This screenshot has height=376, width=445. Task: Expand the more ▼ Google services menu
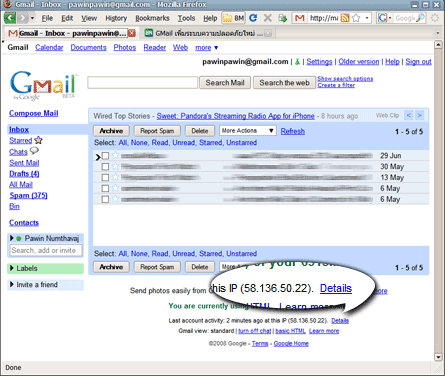[207, 48]
